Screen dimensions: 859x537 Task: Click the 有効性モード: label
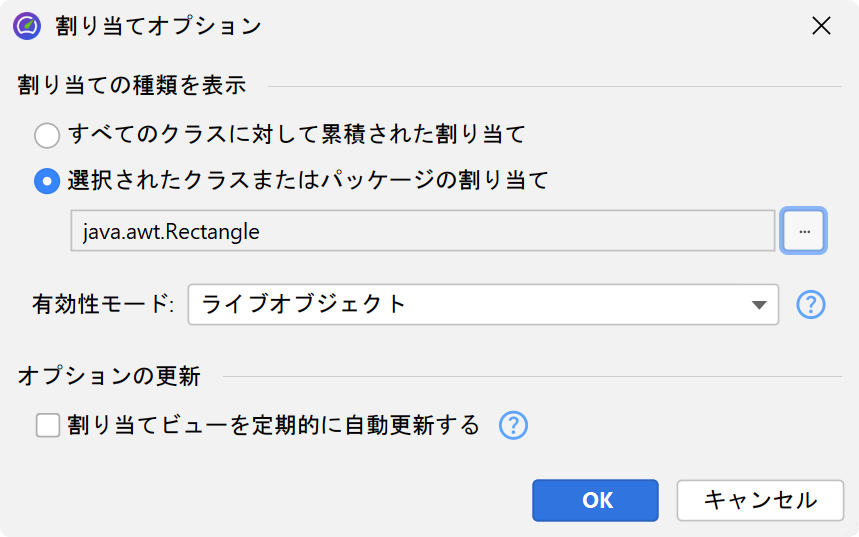pyautogui.click(x=104, y=305)
